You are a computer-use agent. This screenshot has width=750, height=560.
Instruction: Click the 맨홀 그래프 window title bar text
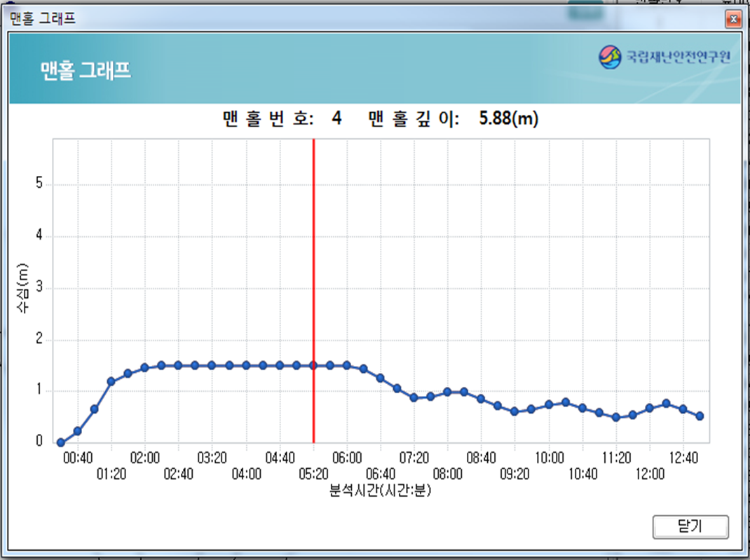[x=43, y=19]
